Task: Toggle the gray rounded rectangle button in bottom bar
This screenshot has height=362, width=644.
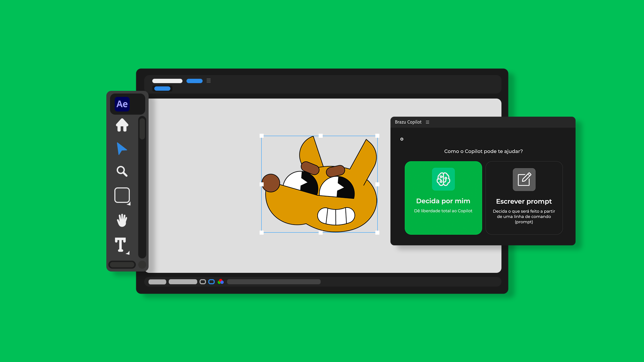Action: 203,282
